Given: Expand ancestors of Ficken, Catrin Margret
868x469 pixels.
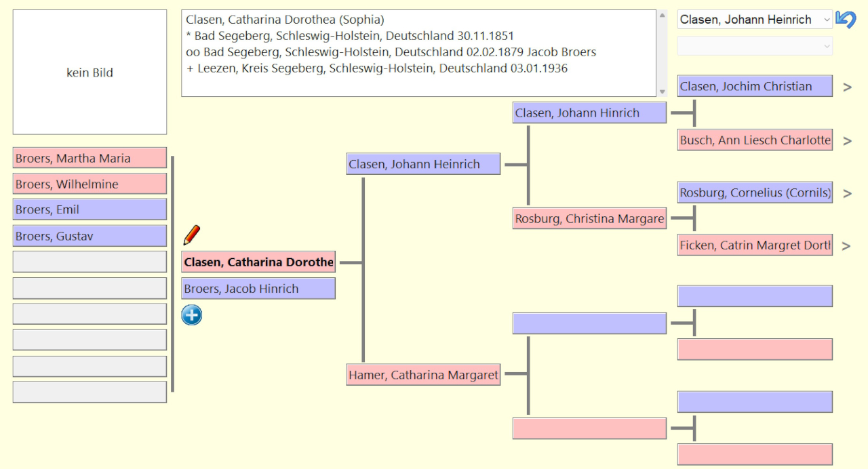Looking at the screenshot, I should tap(846, 246).
